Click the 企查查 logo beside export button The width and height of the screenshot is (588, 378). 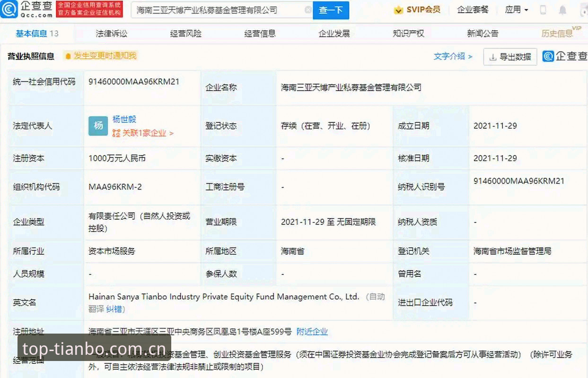point(565,56)
